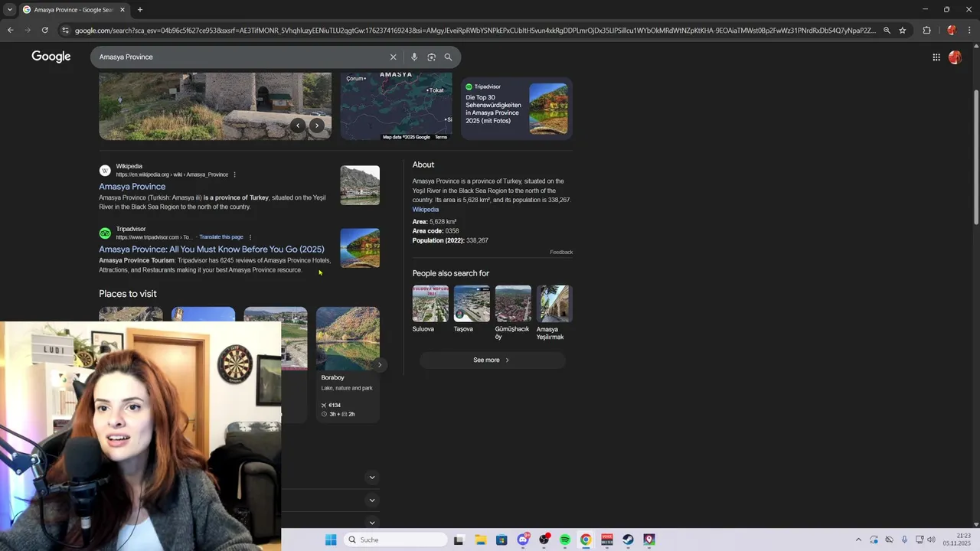
Task: Open the Gümüşhacıköy related search
Action: click(x=513, y=313)
